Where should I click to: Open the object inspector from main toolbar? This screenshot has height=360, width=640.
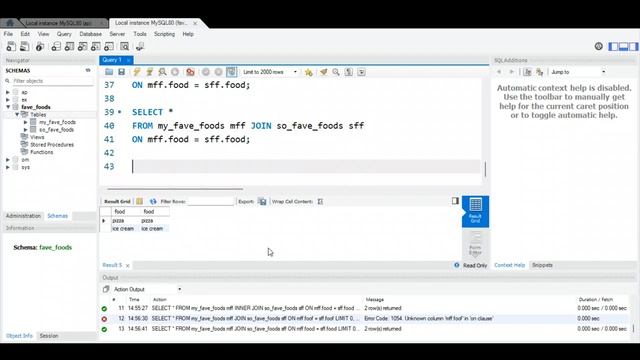[x=40, y=47]
